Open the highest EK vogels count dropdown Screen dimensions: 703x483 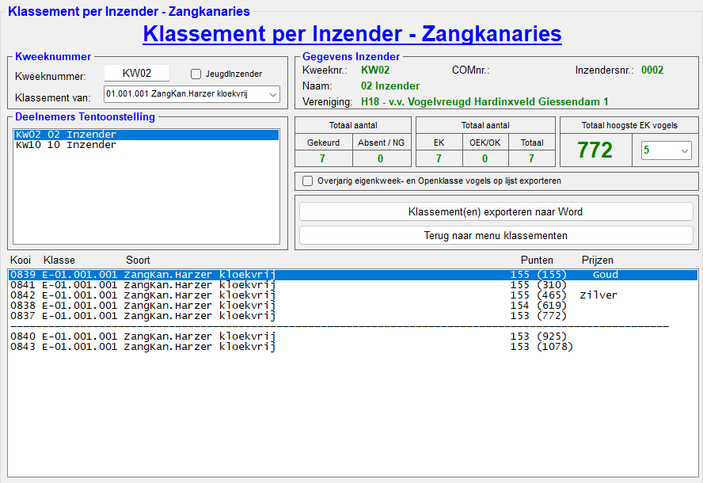[666, 151]
